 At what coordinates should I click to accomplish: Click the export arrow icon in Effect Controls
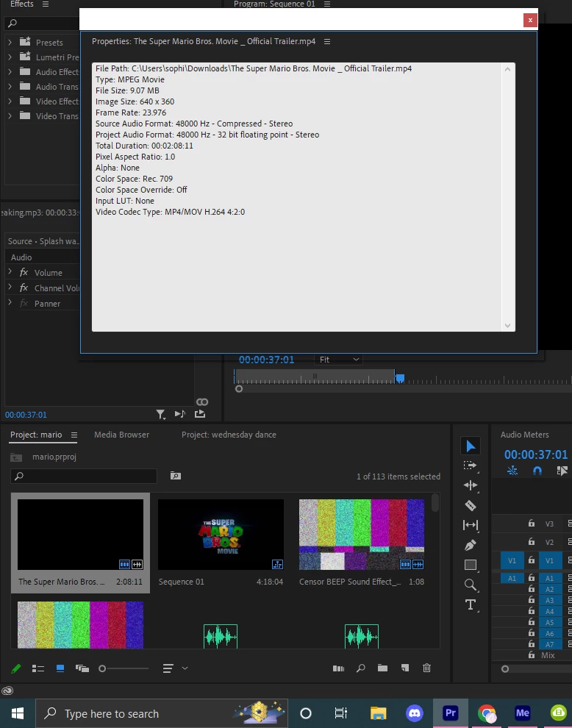click(200, 414)
